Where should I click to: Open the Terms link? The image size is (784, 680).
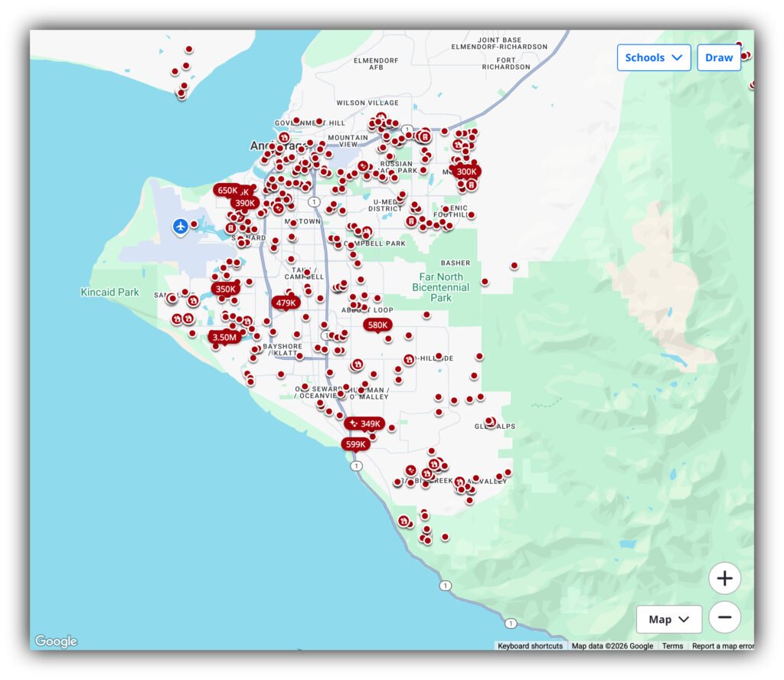click(672, 646)
